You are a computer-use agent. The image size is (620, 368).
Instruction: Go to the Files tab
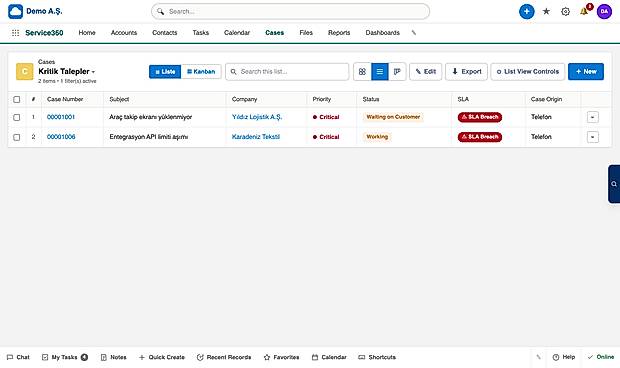(x=306, y=33)
